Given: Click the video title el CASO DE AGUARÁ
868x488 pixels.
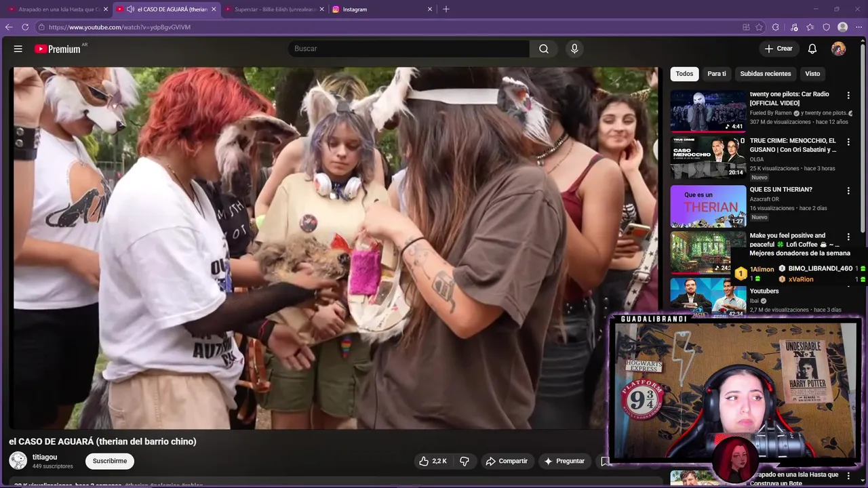Looking at the screenshot, I should click(x=102, y=441).
